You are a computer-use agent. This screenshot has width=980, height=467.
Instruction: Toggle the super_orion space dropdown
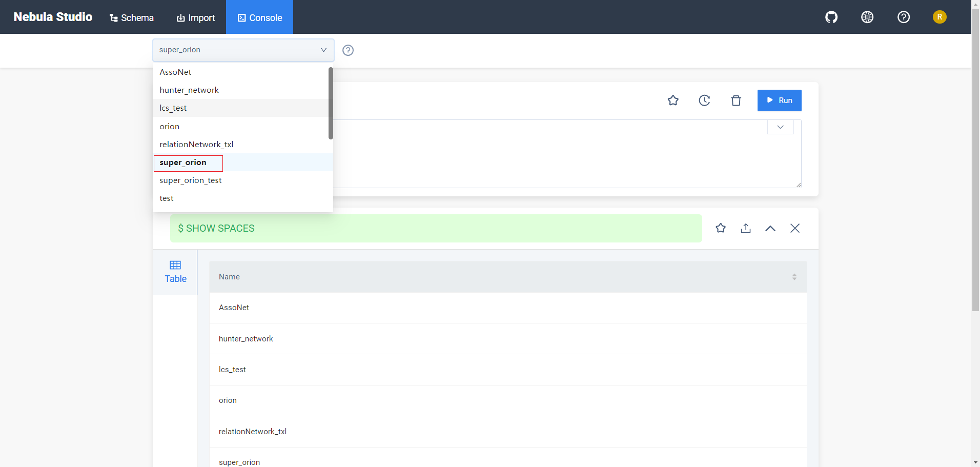click(243, 50)
